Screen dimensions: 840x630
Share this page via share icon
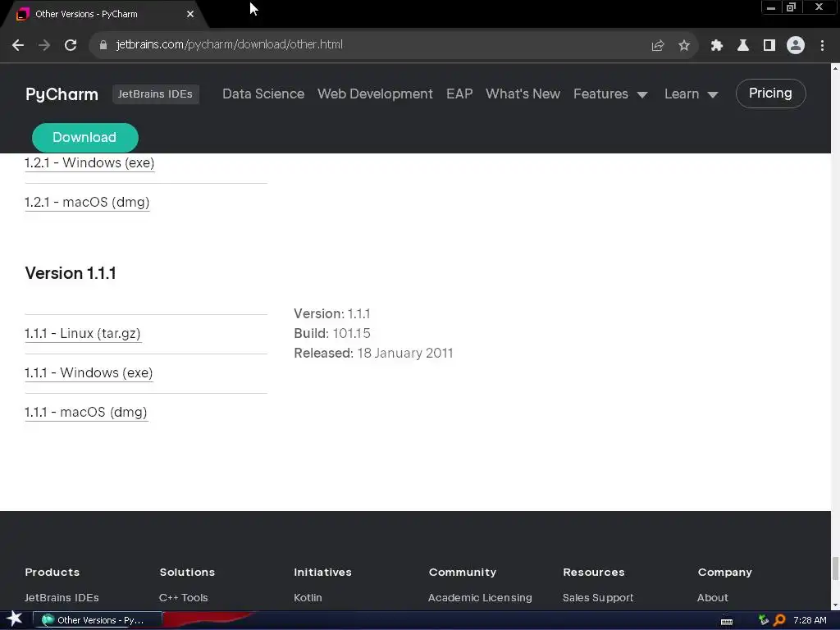[658, 46]
